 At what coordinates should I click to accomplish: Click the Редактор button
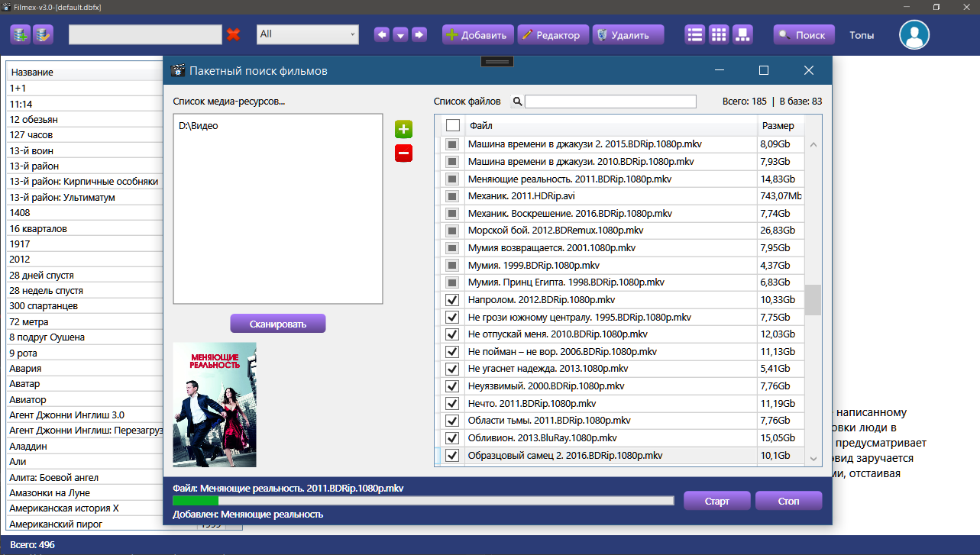click(552, 34)
